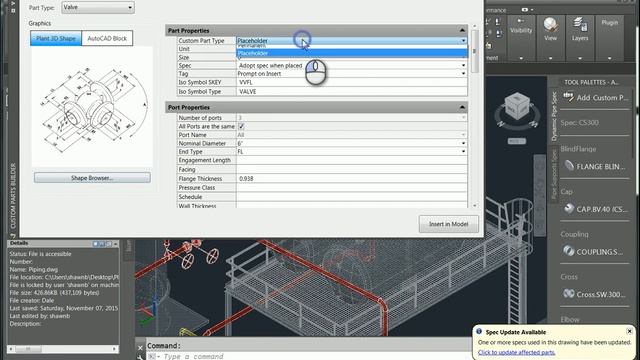Click the valve shape preview thumbnail
The image size is (640, 360).
coord(92,107)
